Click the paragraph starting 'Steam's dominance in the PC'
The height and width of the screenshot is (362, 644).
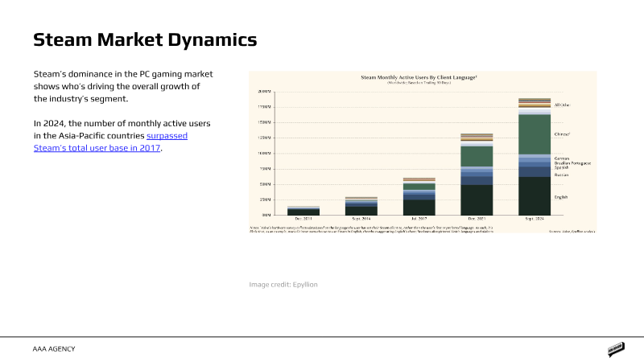pos(119,86)
